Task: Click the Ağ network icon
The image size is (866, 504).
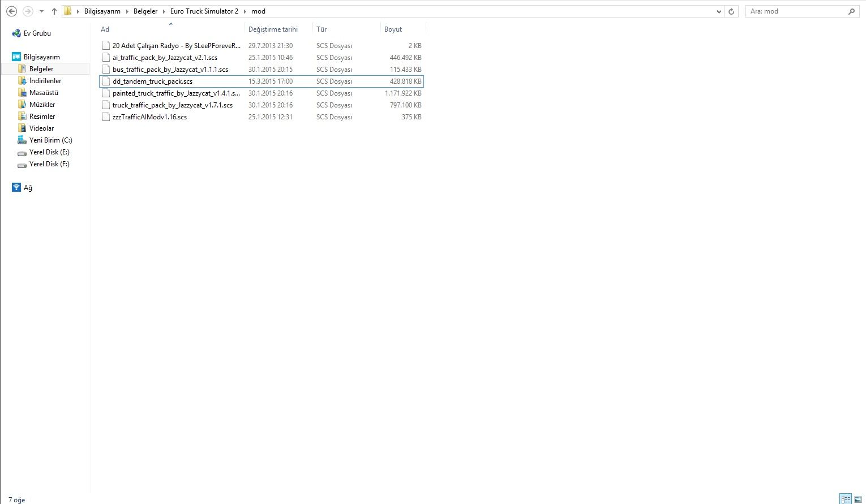Action: coord(16,188)
